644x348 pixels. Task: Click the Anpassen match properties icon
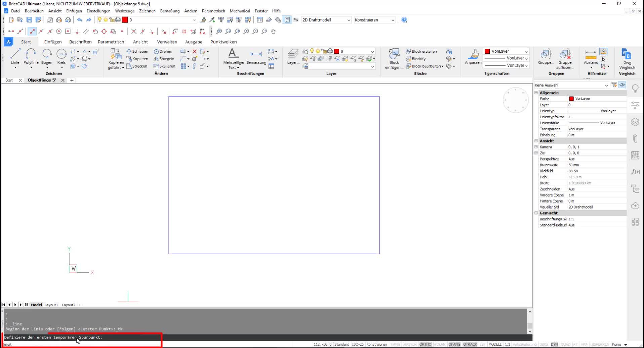pyautogui.click(x=473, y=56)
